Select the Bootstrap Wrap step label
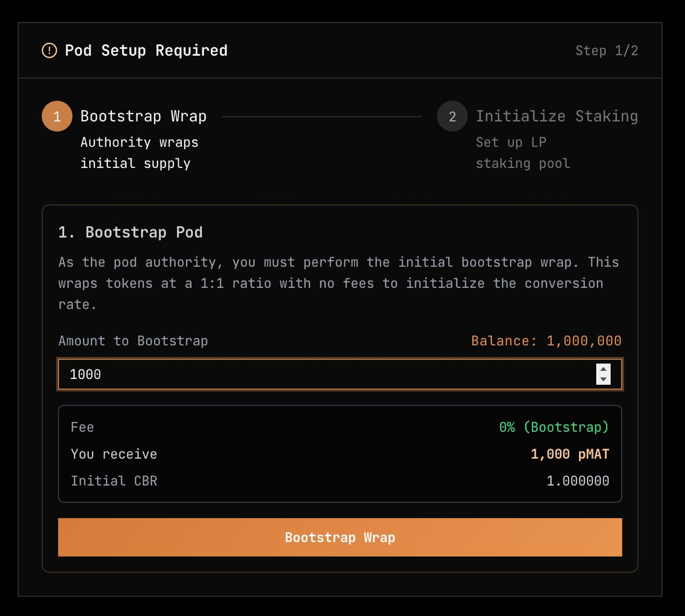The image size is (685, 616). (x=143, y=116)
